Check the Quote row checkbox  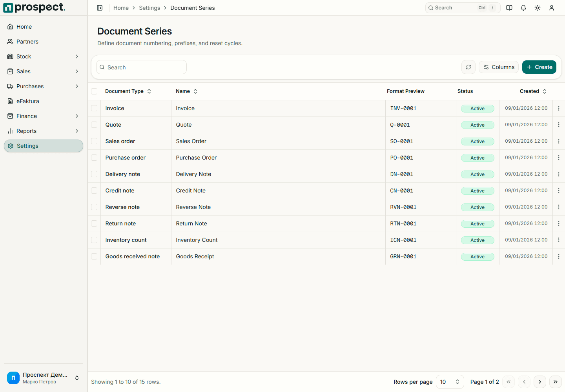[94, 125]
